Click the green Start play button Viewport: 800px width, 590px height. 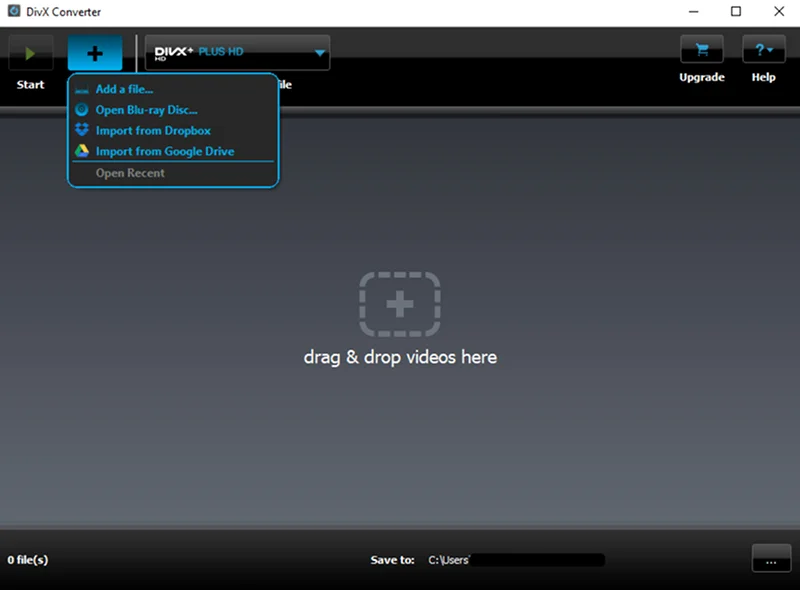[31, 53]
